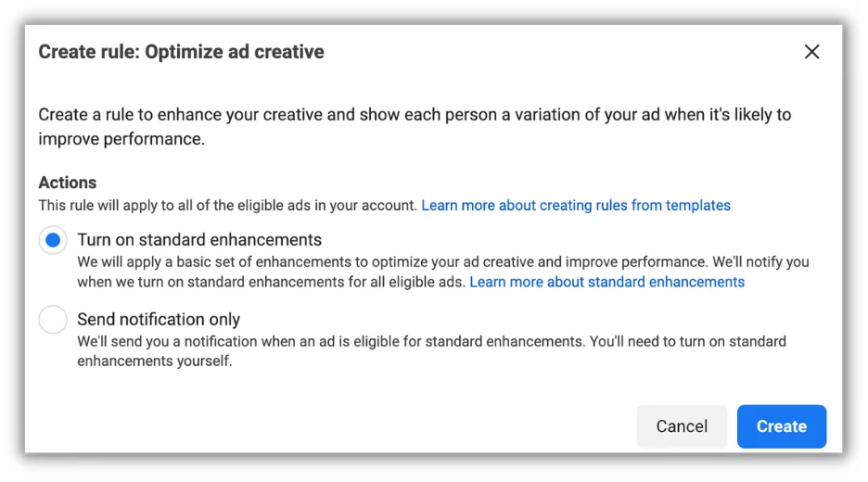Close the Create rule dialog

pos(811,52)
